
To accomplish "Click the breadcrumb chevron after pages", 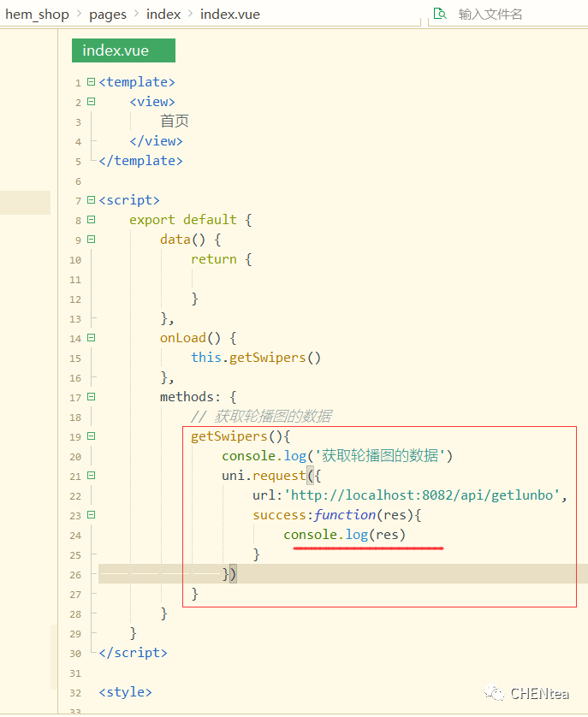I will pos(136,15).
